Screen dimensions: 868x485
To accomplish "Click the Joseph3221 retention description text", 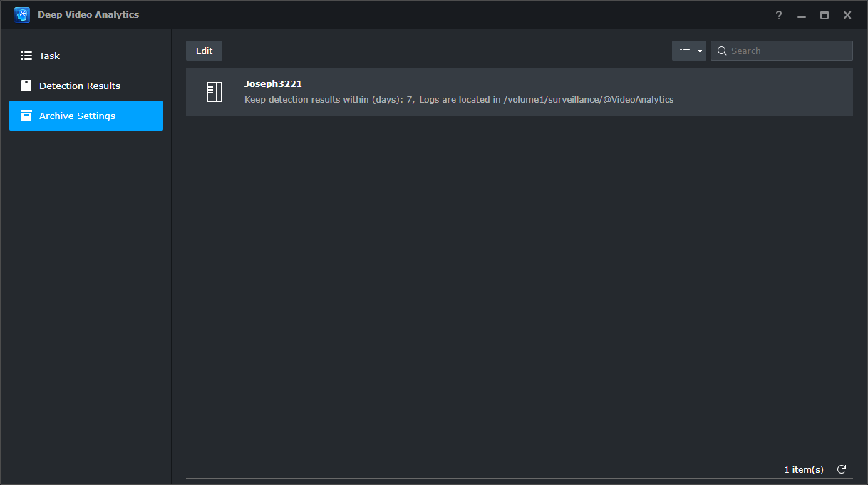I will point(458,100).
